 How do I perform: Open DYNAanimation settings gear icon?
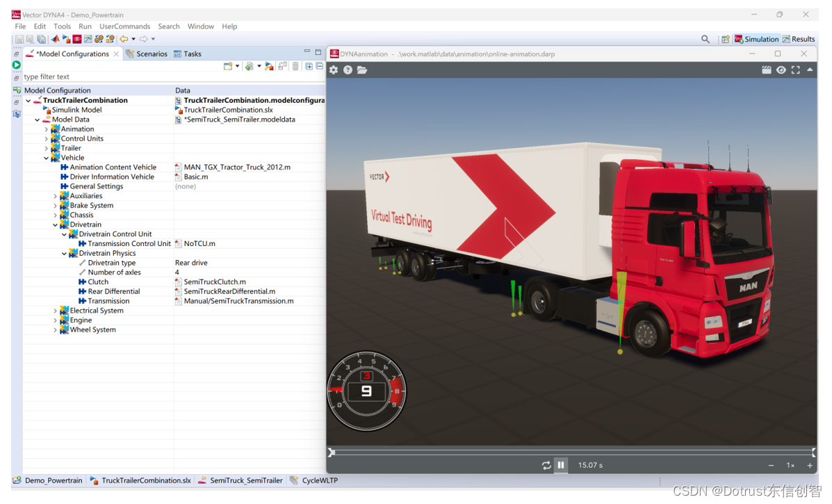pos(333,70)
